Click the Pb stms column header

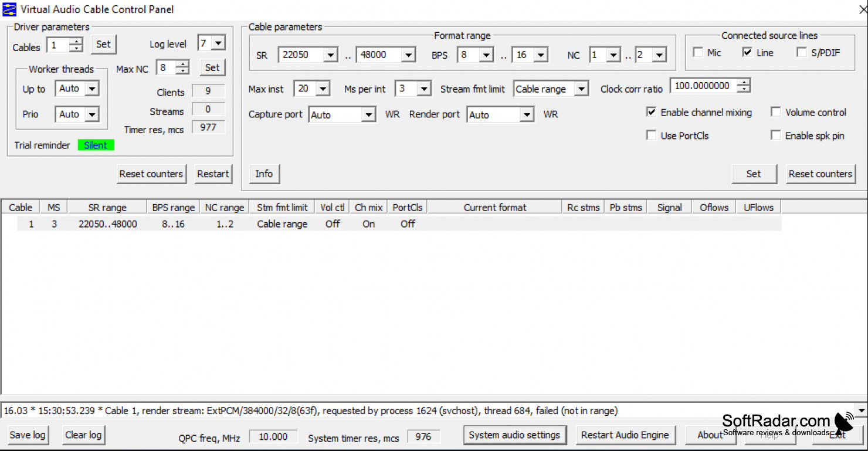coord(626,207)
